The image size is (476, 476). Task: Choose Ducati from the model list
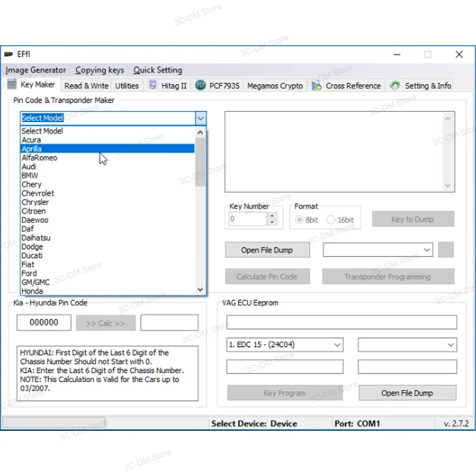pos(108,255)
